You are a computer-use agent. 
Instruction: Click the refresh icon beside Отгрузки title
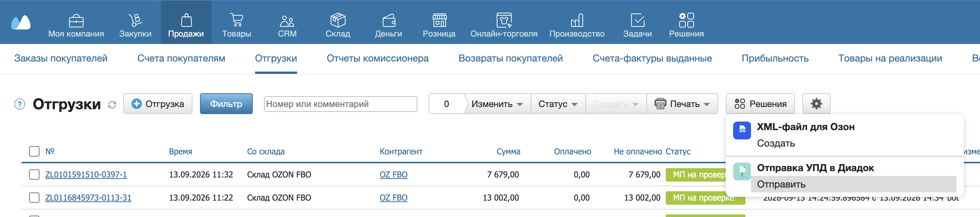[x=112, y=104]
